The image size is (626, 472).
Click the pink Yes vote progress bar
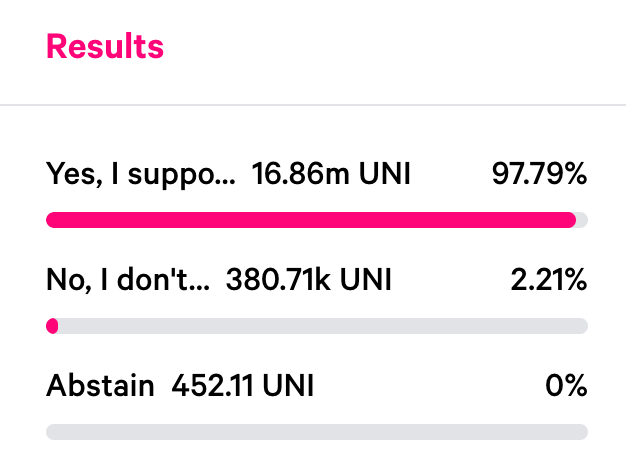click(x=311, y=220)
